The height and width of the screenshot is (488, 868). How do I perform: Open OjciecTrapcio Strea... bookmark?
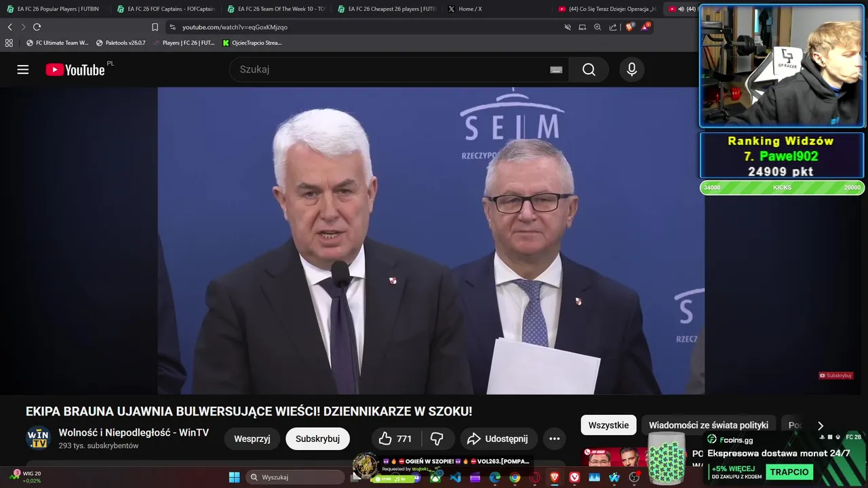click(252, 43)
